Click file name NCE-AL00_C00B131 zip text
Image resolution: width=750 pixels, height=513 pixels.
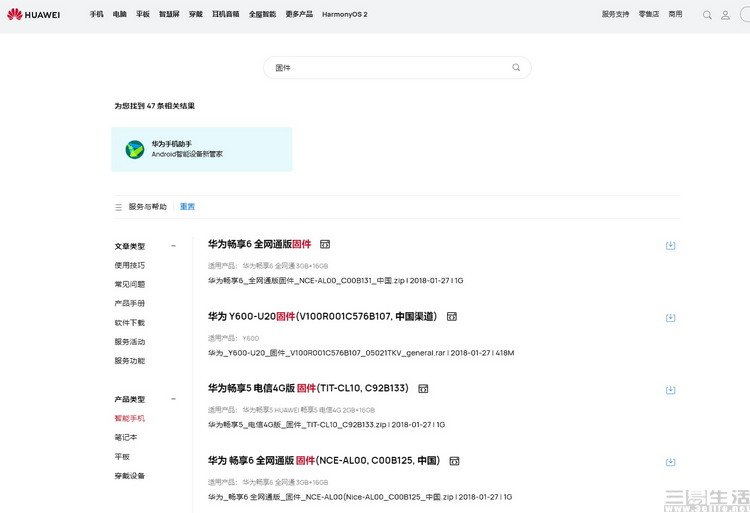pos(335,281)
